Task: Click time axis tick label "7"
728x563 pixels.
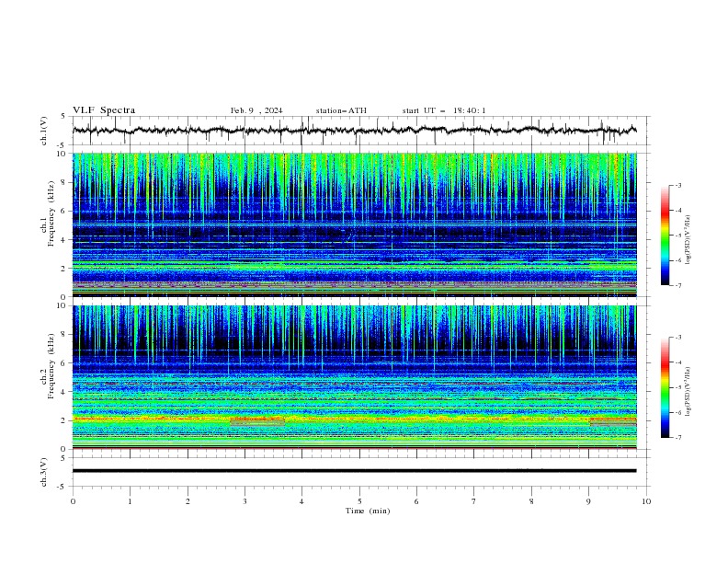Action: [x=474, y=501]
